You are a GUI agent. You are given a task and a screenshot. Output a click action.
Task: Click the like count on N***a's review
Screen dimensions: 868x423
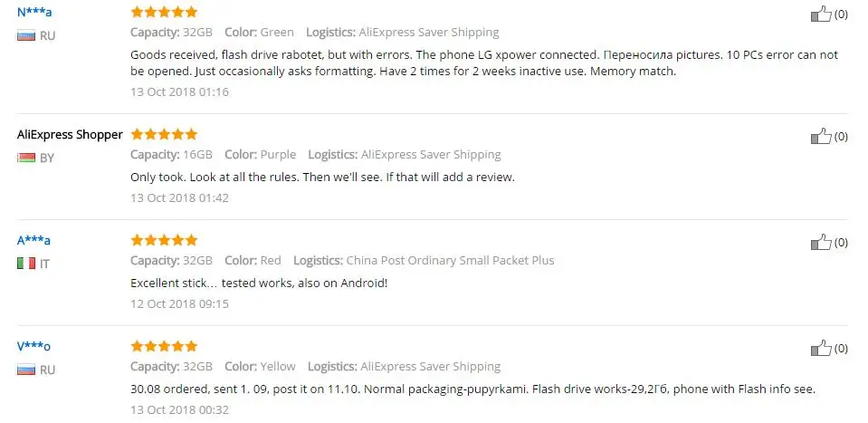[841, 14]
